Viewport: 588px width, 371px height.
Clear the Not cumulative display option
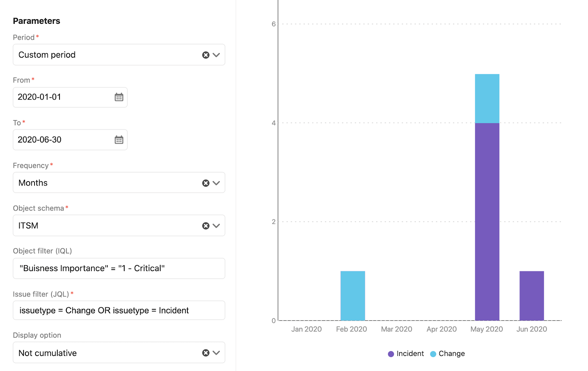pyautogui.click(x=205, y=353)
